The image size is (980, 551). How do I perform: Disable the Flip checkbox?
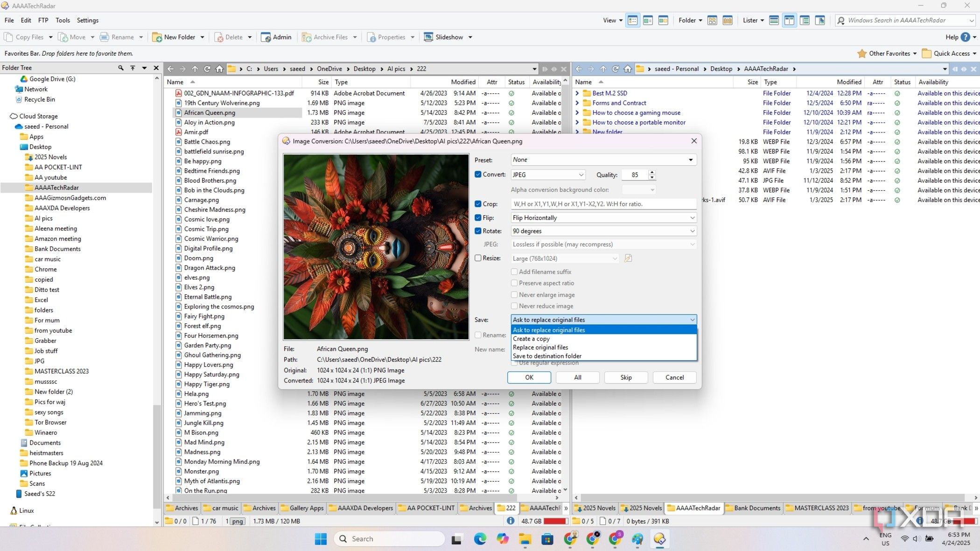(478, 217)
